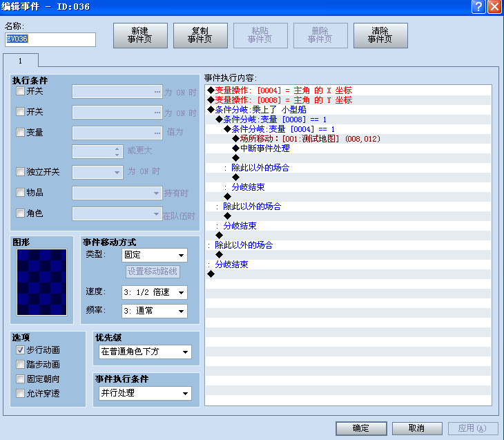Screen dimensions: 504x440
Task: Select the empty command line below 中断事件处理
Action: point(348,158)
